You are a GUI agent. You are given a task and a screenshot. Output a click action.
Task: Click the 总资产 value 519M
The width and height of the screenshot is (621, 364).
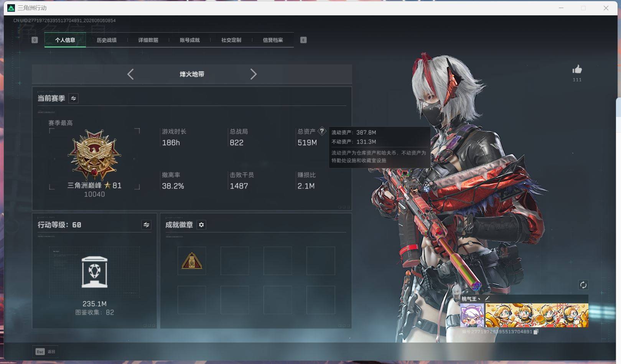[307, 143]
